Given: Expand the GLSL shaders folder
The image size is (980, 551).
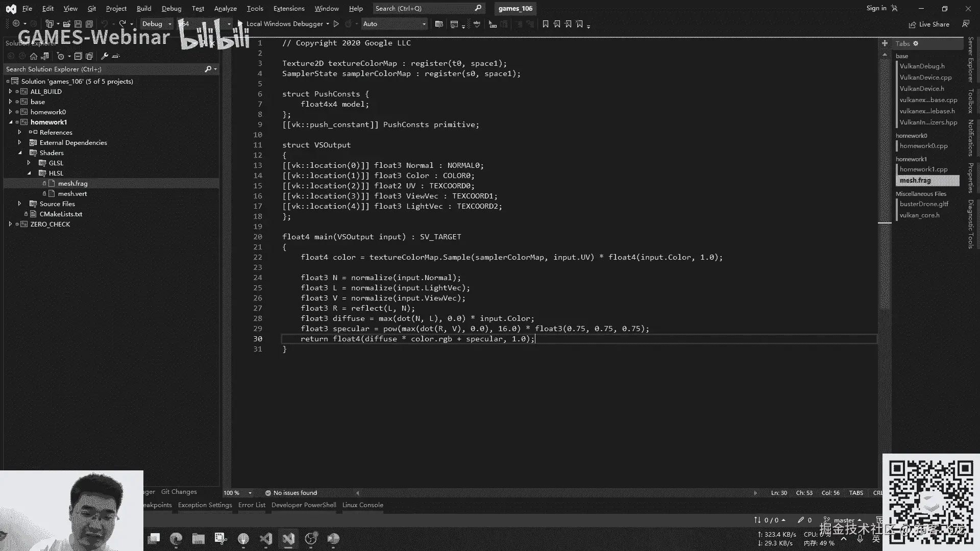Looking at the screenshot, I should coord(29,163).
